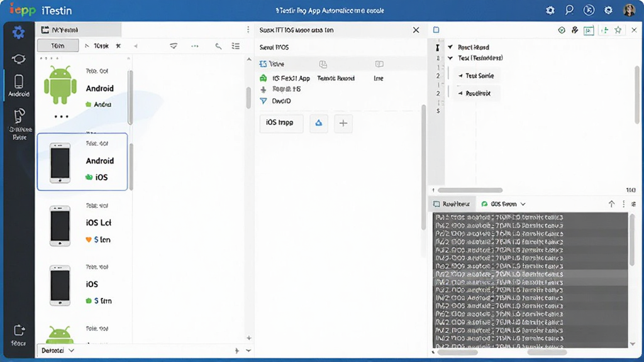The width and height of the screenshot is (644, 362).
Task: Expand the Raselireit child node
Action: (460, 94)
